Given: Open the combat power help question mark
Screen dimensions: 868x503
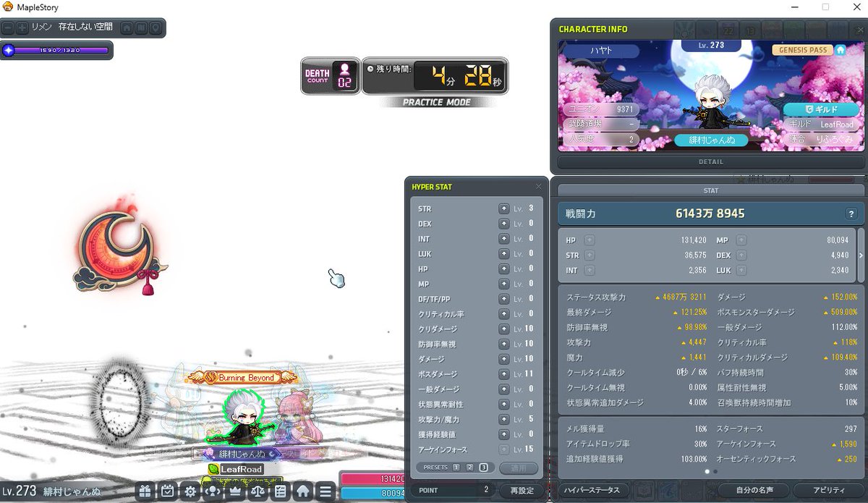Looking at the screenshot, I should pos(851,214).
